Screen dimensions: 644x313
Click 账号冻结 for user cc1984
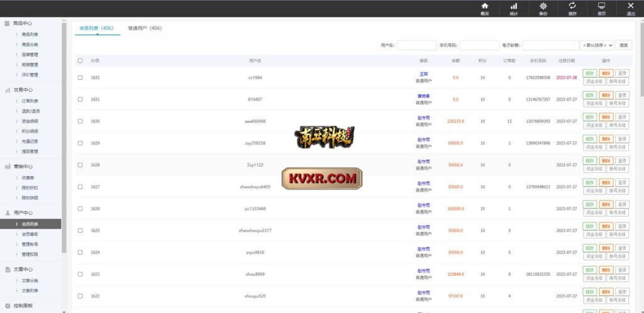coord(618,81)
